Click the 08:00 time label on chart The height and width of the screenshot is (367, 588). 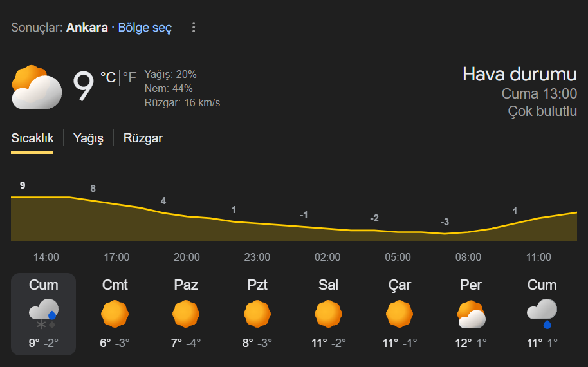[468, 258]
